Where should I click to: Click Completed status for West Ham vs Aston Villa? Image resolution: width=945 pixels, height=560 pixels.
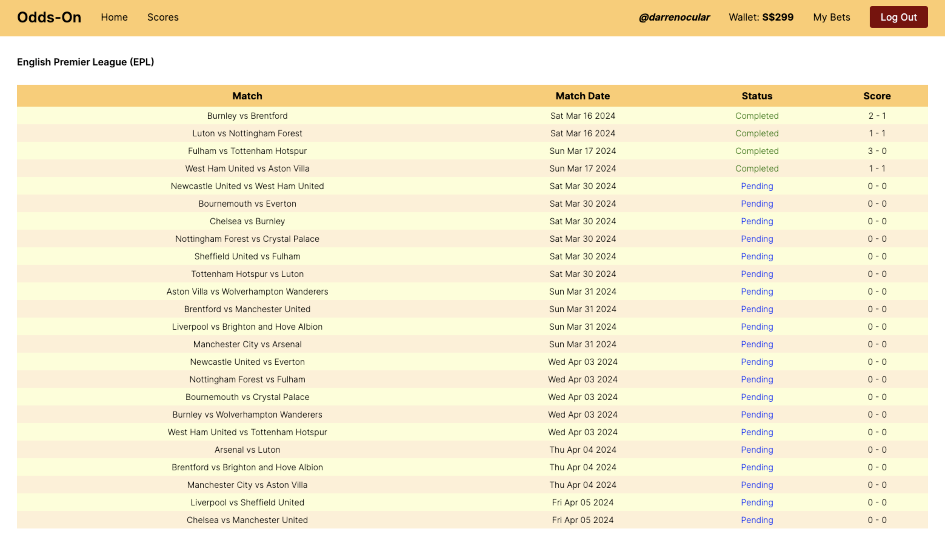tap(757, 169)
